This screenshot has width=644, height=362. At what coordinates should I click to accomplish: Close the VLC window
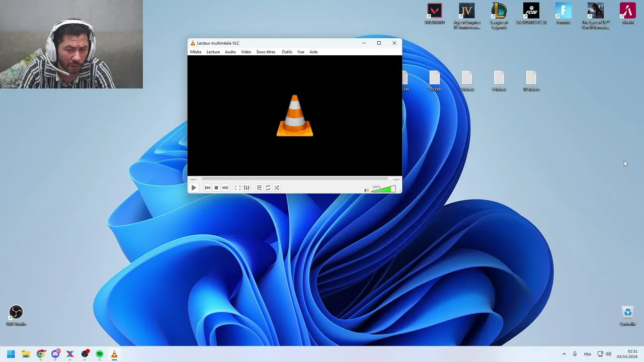(394, 43)
